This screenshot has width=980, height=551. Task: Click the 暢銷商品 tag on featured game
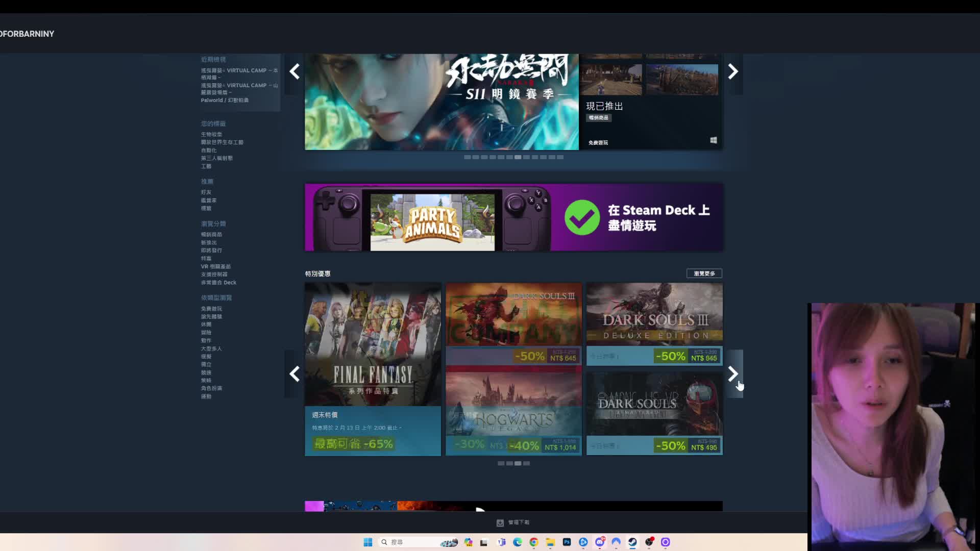pyautogui.click(x=599, y=118)
